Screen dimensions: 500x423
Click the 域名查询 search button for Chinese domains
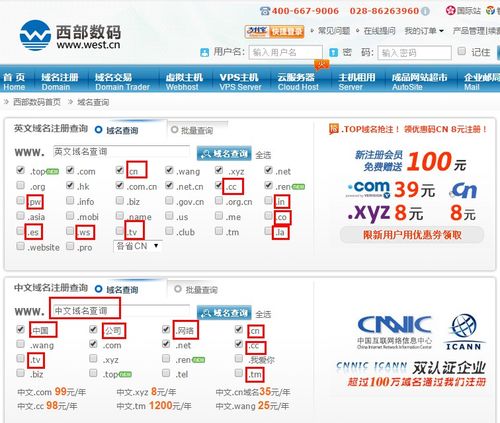(224, 313)
